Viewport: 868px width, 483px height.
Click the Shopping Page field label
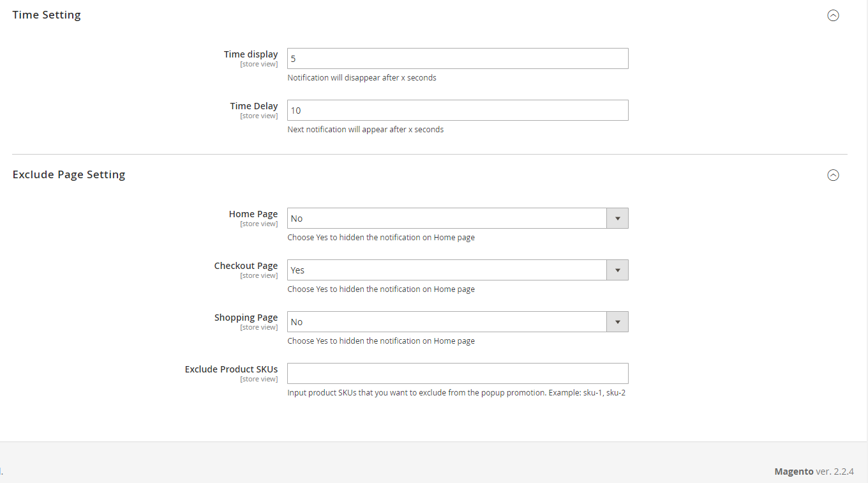pyautogui.click(x=246, y=318)
